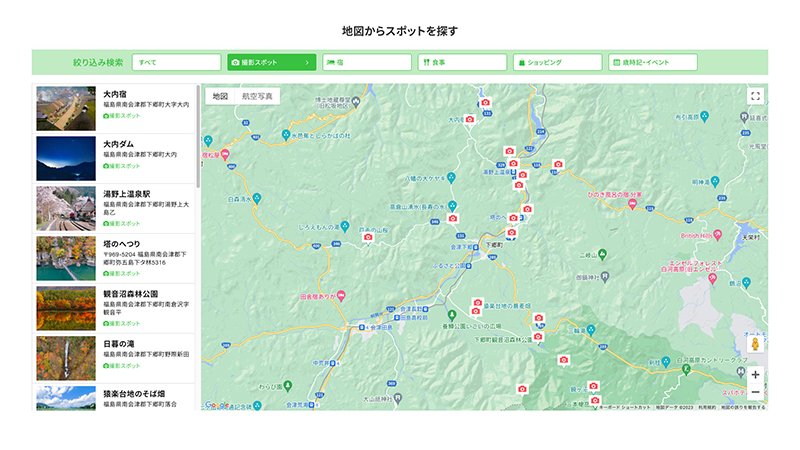800x450 pixels.
Task: Open the 大内ダム night thumbnail
Action: point(66,158)
